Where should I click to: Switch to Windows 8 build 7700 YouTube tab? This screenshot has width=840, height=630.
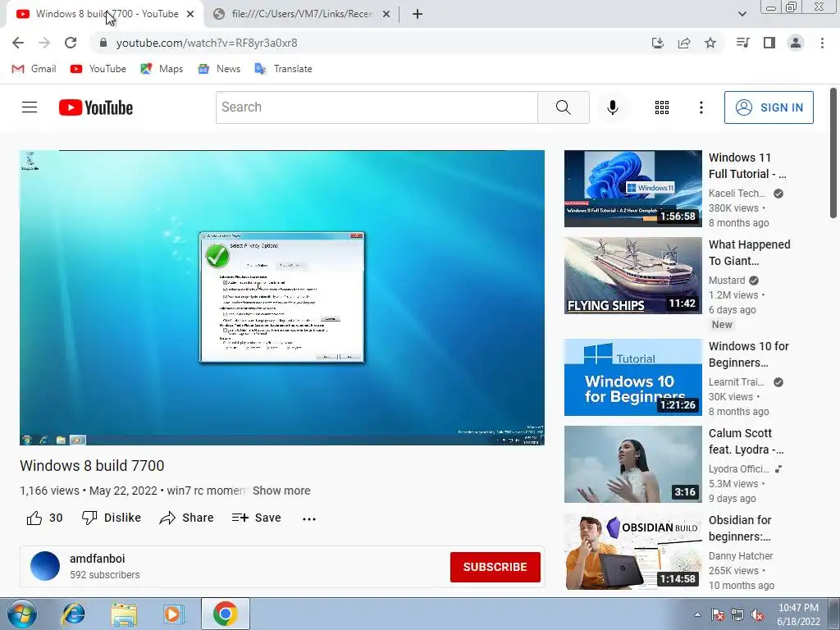coord(106,15)
